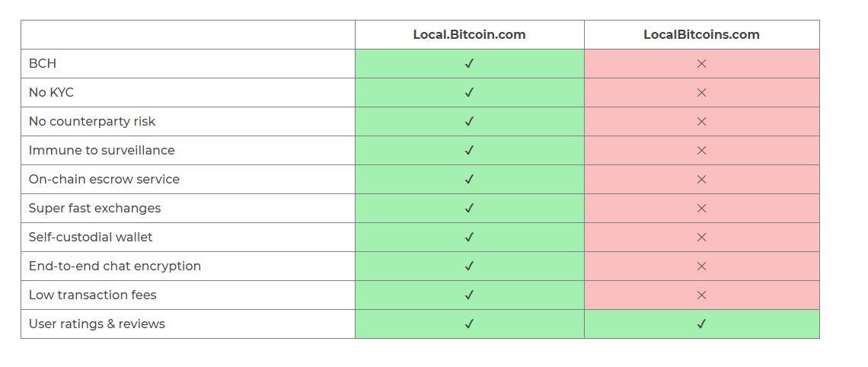
Task: Click the "User ratings & reviews" label
Action: point(97,324)
